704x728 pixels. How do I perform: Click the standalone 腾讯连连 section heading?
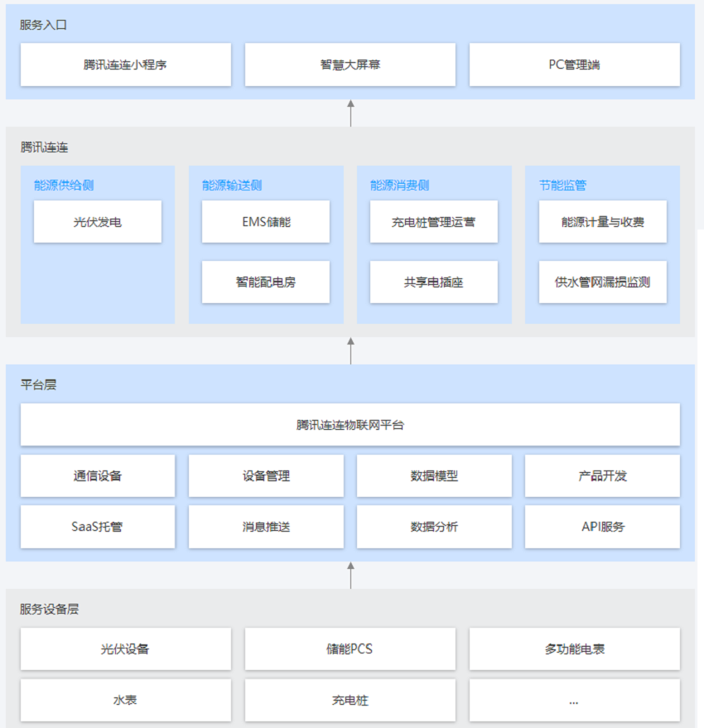click(x=44, y=147)
